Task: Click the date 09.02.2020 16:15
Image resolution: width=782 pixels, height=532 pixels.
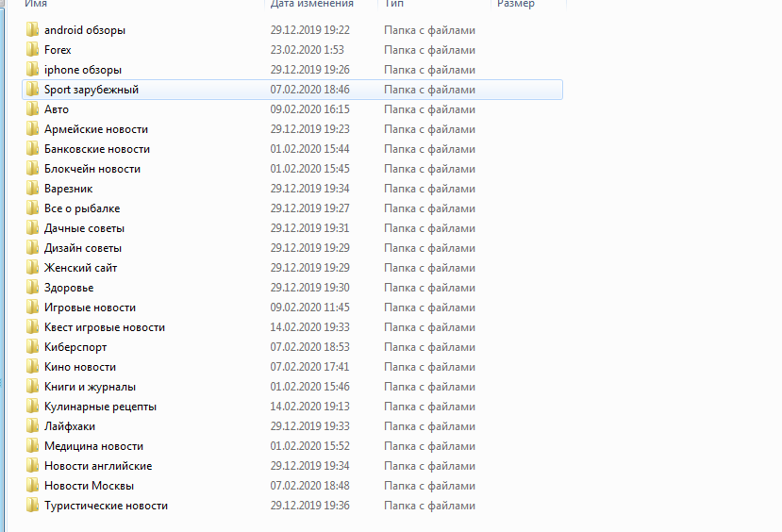Action: coord(309,109)
